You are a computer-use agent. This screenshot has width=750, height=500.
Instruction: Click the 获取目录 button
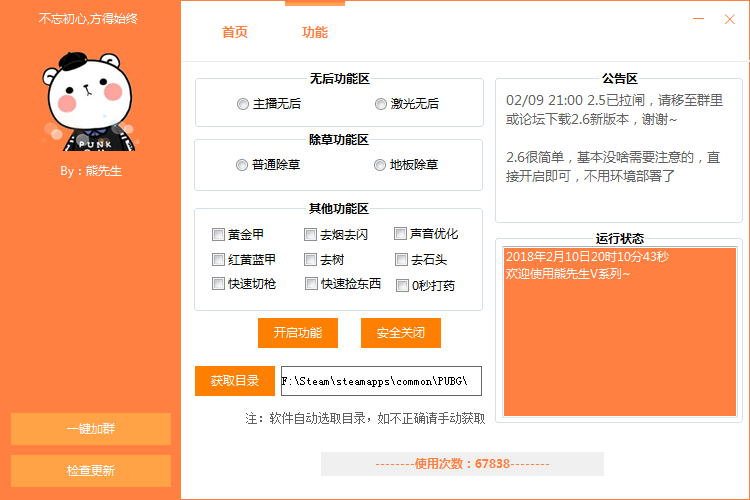235,381
